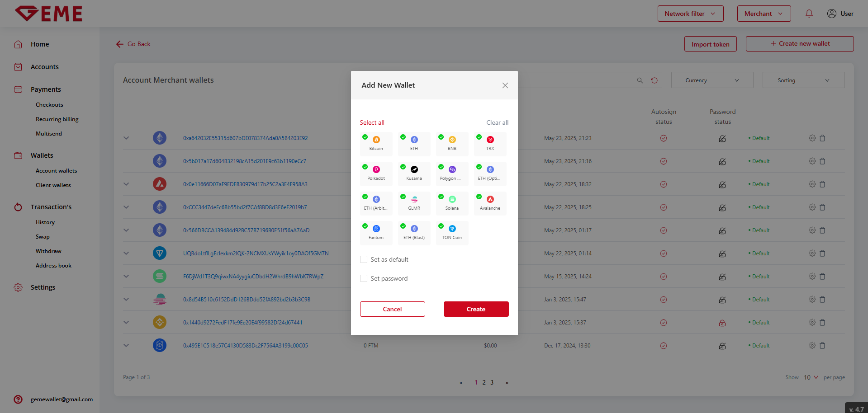
Task: Open Account wallets in the sidebar
Action: (x=56, y=171)
